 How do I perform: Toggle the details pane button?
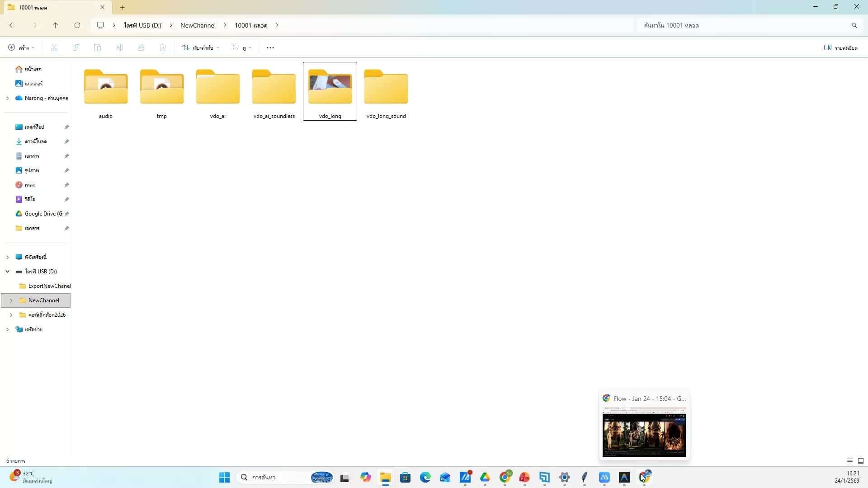click(840, 47)
